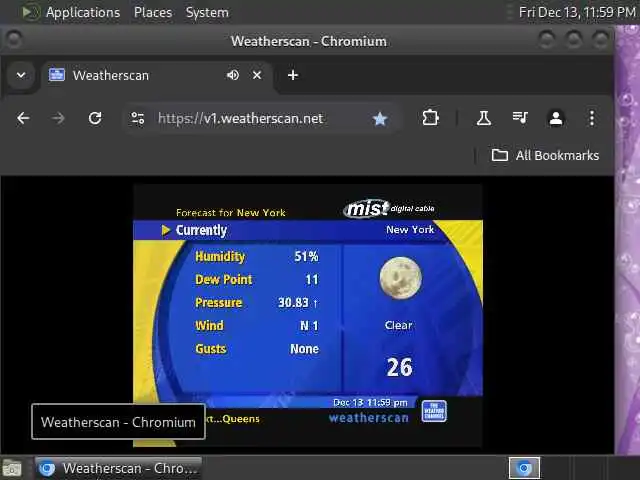Open the Extensions puzzle icon

tap(431, 118)
